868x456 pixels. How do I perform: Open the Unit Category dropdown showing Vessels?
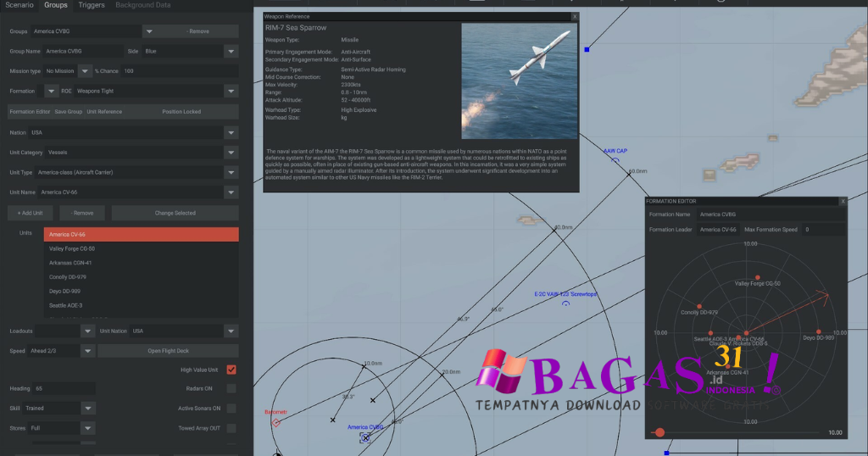coord(231,153)
